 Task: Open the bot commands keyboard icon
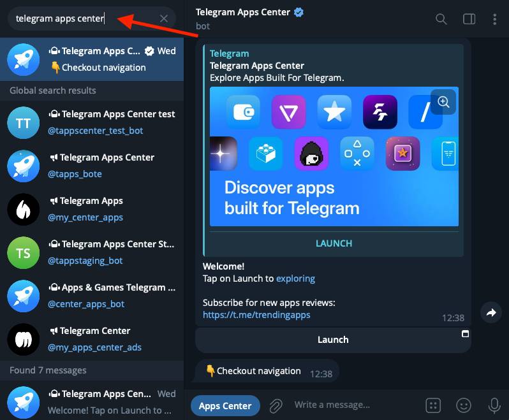click(x=432, y=405)
